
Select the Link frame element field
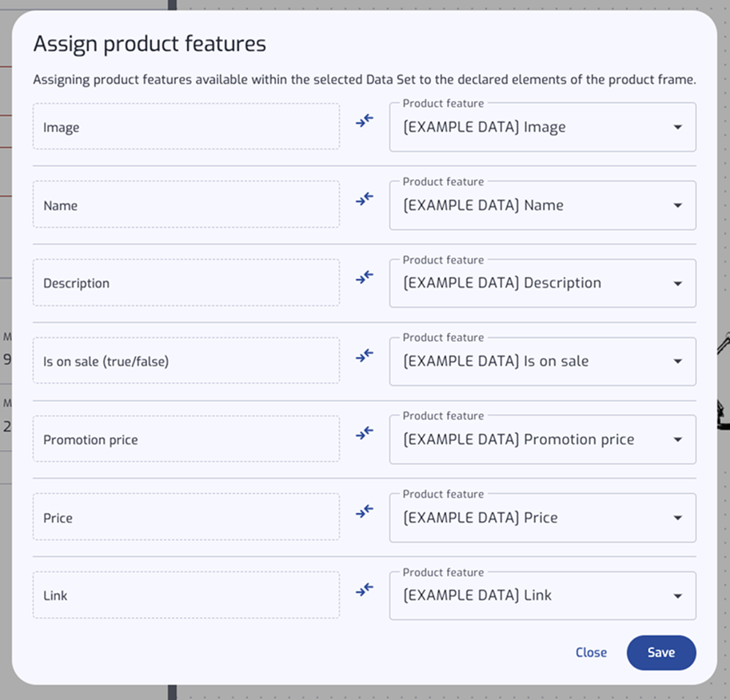pyautogui.click(x=186, y=595)
